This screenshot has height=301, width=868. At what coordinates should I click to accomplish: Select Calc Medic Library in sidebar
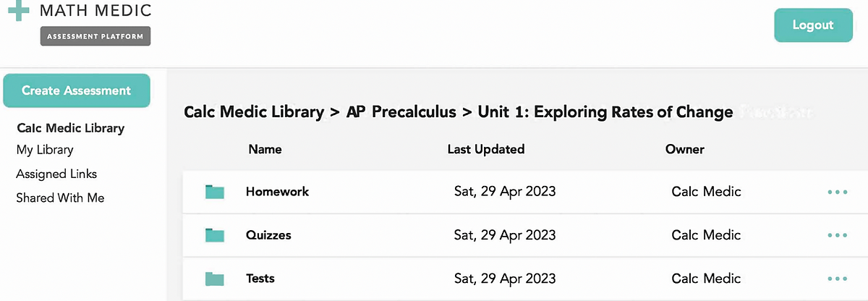tap(70, 128)
